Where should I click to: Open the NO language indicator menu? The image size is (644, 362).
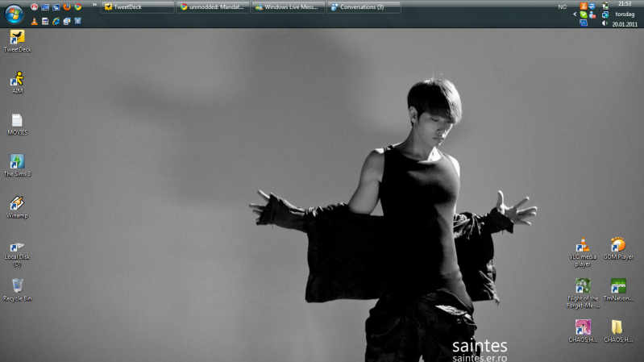(562, 7)
